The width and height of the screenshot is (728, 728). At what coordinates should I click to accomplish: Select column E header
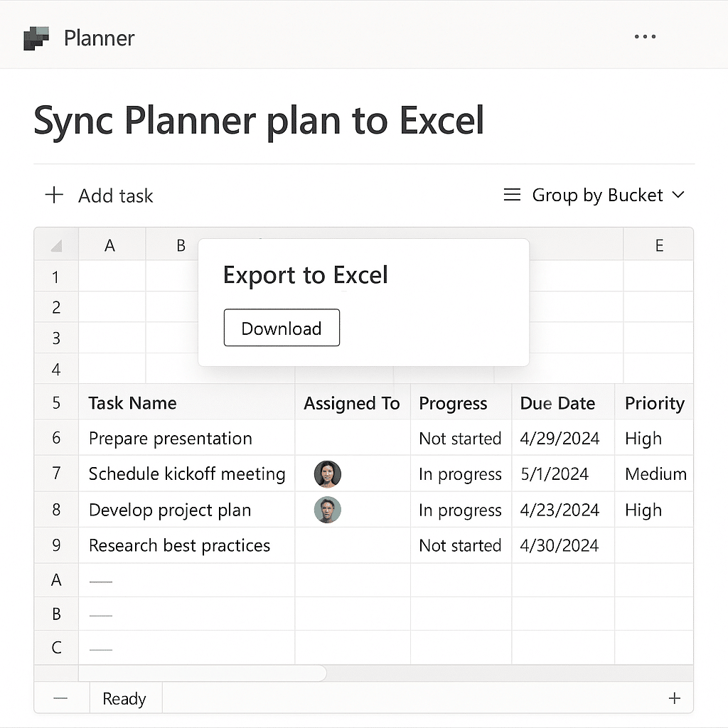(658, 245)
